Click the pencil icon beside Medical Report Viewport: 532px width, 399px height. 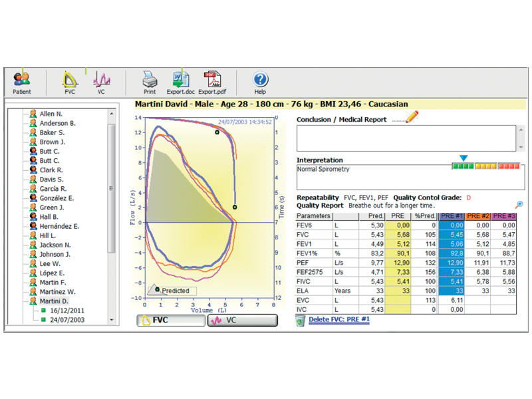(412, 118)
